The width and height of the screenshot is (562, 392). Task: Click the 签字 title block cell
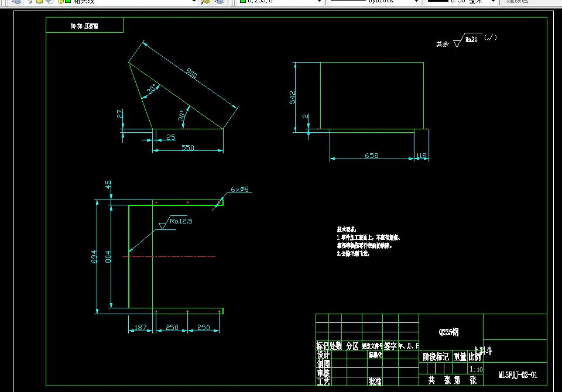pyautogui.click(x=390, y=346)
